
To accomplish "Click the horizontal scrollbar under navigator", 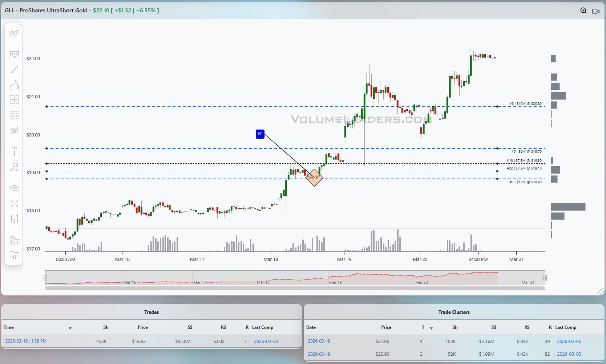I will pos(295,289).
